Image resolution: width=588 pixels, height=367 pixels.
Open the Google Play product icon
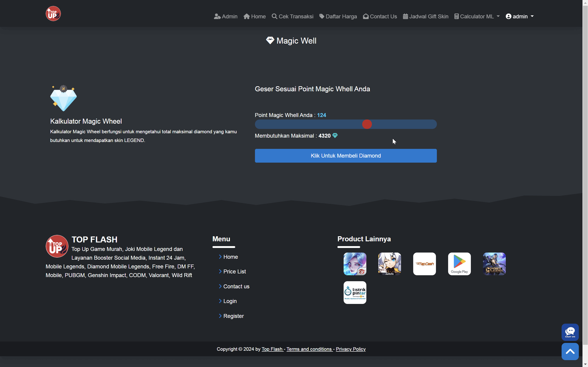click(459, 264)
